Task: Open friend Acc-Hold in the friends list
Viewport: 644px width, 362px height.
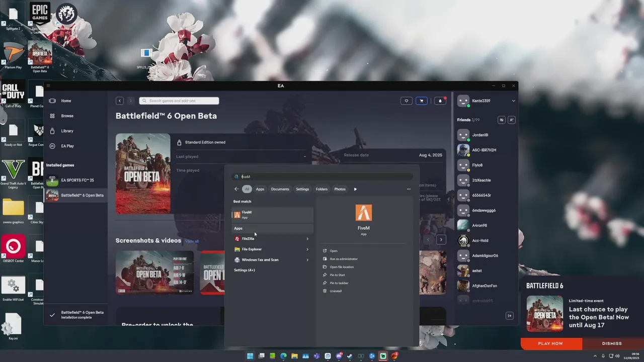Action: (486, 240)
